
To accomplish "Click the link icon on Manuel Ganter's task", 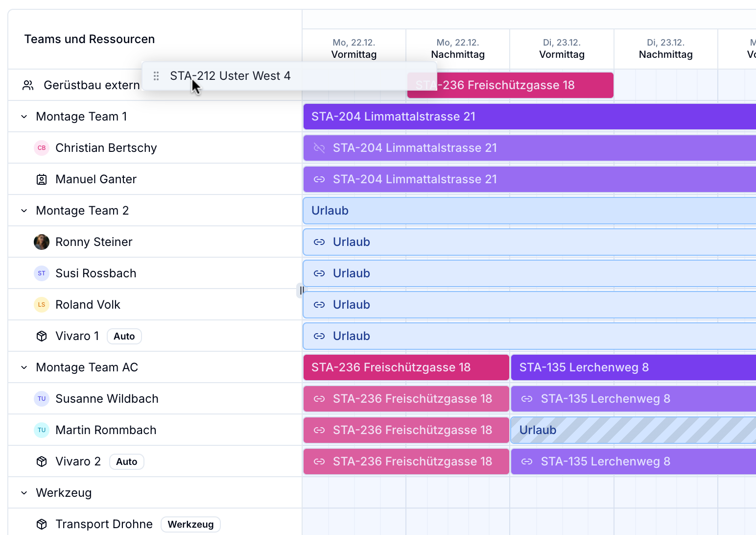I will (x=319, y=179).
